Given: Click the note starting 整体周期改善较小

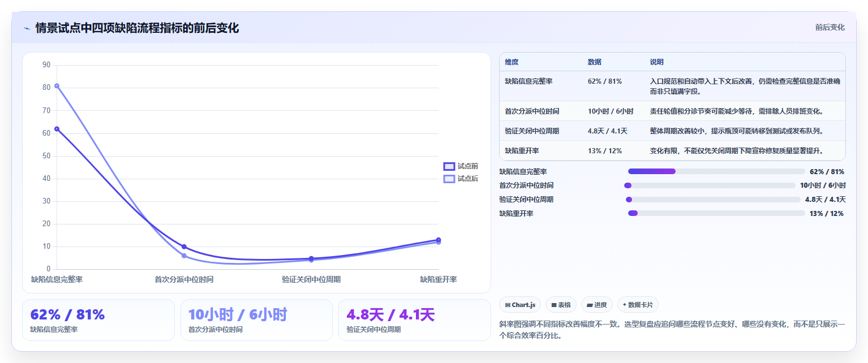Looking at the screenshot, I should coord(737,131).
